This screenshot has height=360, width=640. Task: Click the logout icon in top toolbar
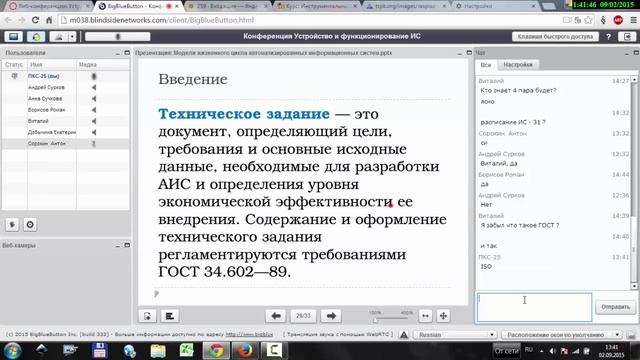tap(627, 37)
